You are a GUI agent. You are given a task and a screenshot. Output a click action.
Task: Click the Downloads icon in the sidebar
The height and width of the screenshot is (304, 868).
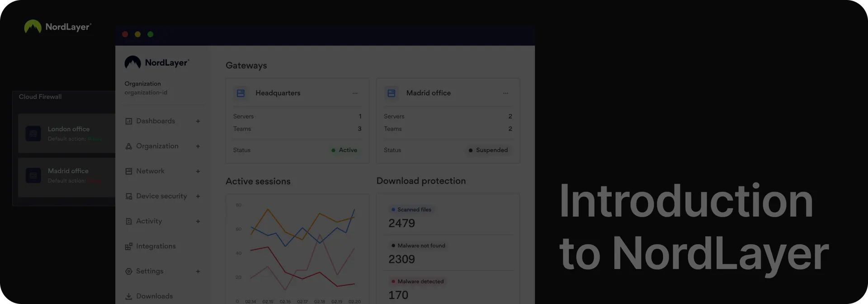pyautogui.click(x=129, y=296)
